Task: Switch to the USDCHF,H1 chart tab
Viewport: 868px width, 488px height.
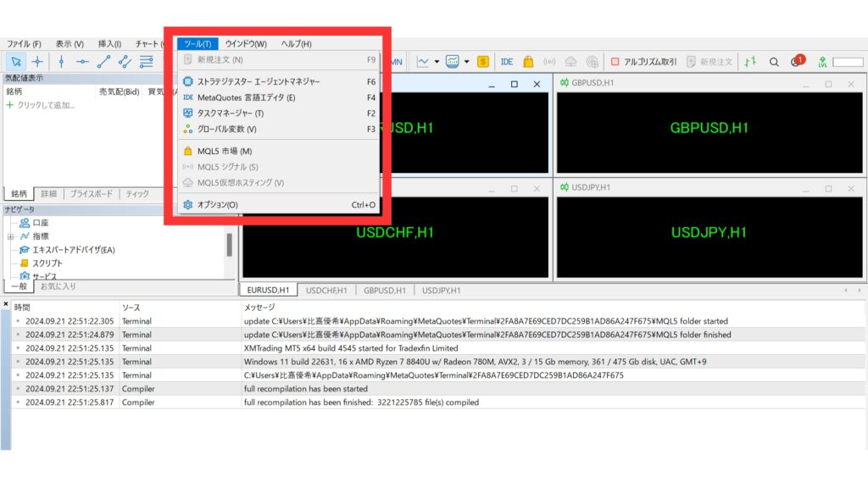Action: click(x=326, y=290)
